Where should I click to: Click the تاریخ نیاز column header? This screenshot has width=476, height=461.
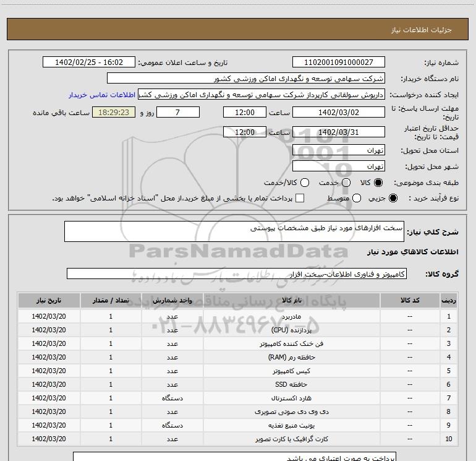click(49, 301)
